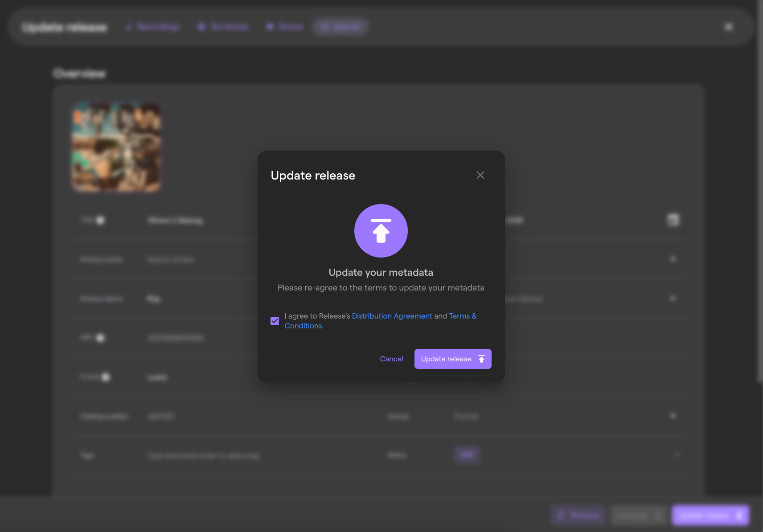Open the Distribution Agreement link
This screenshot has width=763, height=532.
tap(392, 316)
